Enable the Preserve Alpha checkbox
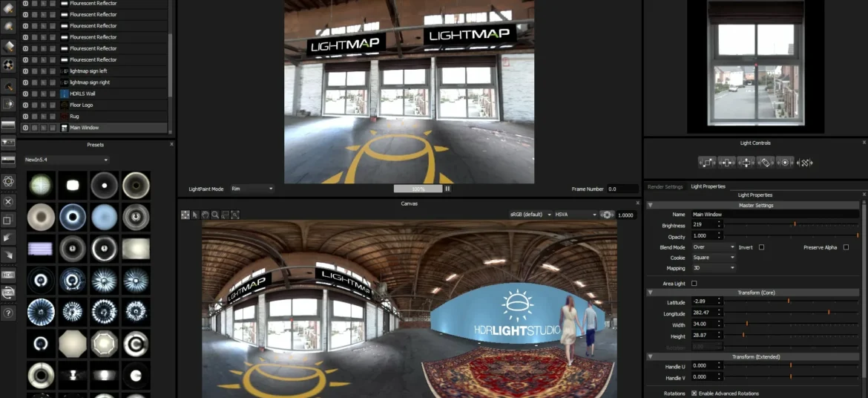This screenshot has height=398, width=868. (846, 247)
